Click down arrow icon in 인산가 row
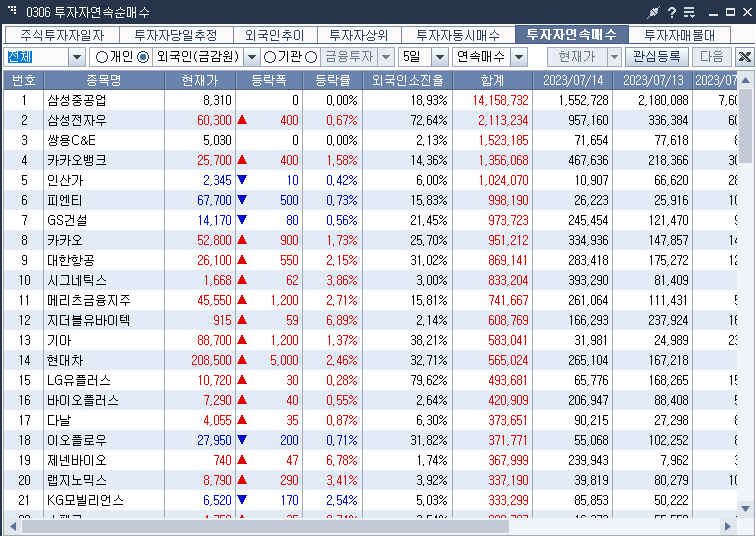The image size is (756, 536). point(242,180)
